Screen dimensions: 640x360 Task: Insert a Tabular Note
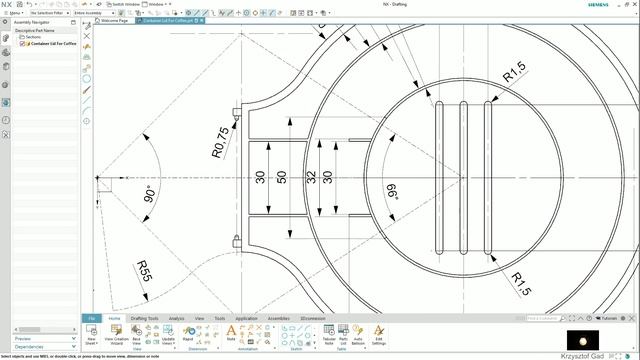[x=329, y=334]
